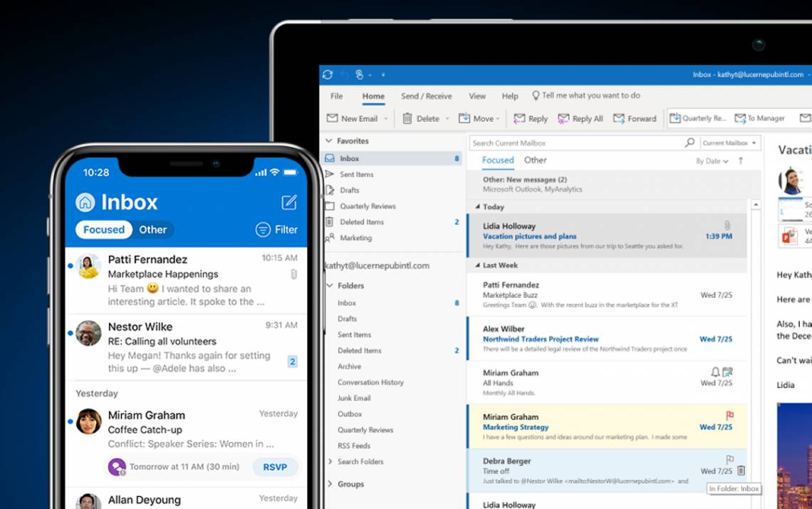Image resolution: width=812 pixels, height=509 pixels.
Task: Click the Delete trash can button
Action: pos(421,118)
